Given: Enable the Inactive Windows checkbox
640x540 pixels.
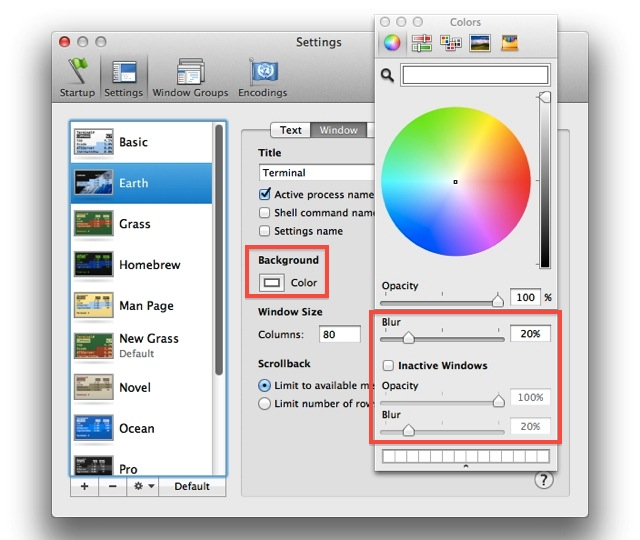Looking at the screenshot, I should (x=388, y=366).
